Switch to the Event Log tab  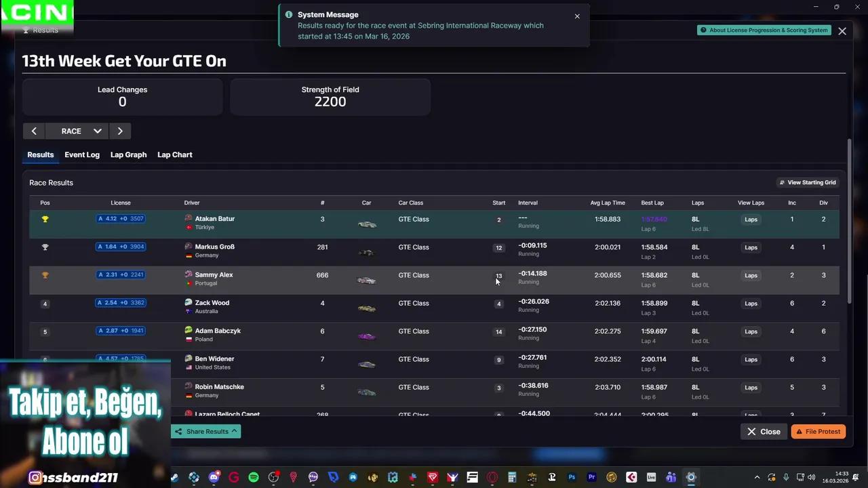click(x=82, y=155)
